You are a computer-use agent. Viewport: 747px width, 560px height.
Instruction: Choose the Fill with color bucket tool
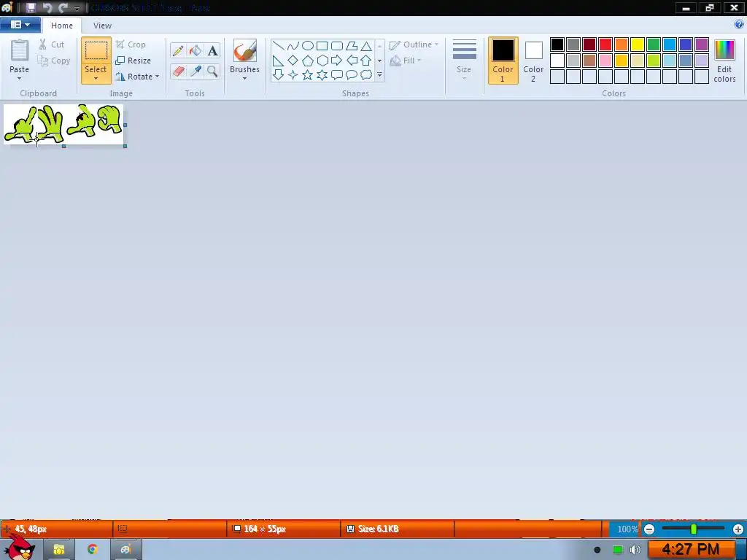tap(196, 50)
